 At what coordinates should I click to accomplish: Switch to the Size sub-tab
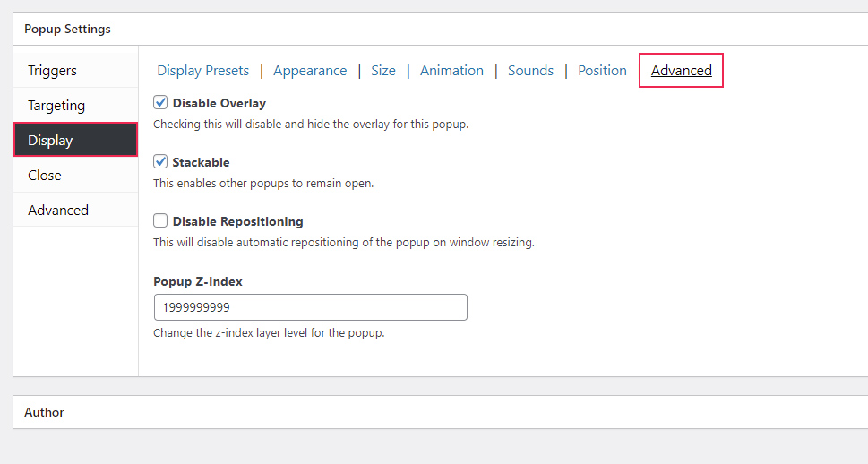383,71
